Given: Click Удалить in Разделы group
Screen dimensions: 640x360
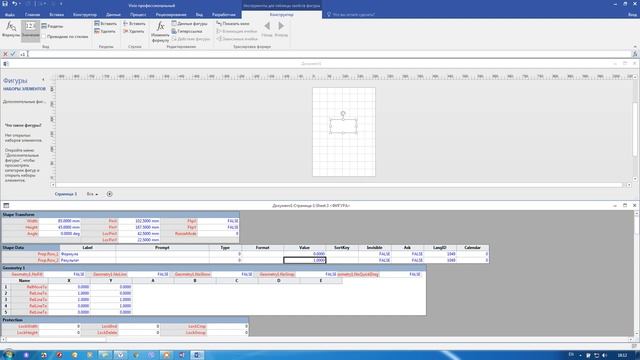Looking at the screenshot, I should [105, 31].
